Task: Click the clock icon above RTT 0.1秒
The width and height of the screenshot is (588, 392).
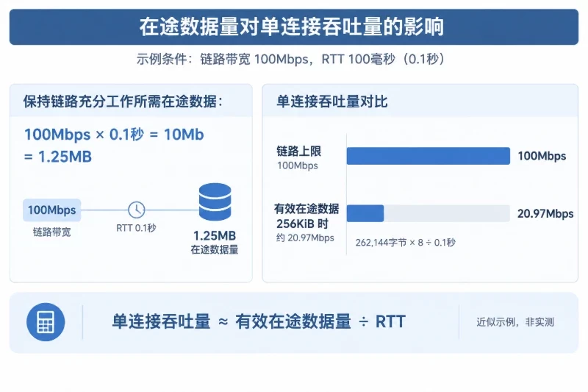Action: click(x=137, y=210)
